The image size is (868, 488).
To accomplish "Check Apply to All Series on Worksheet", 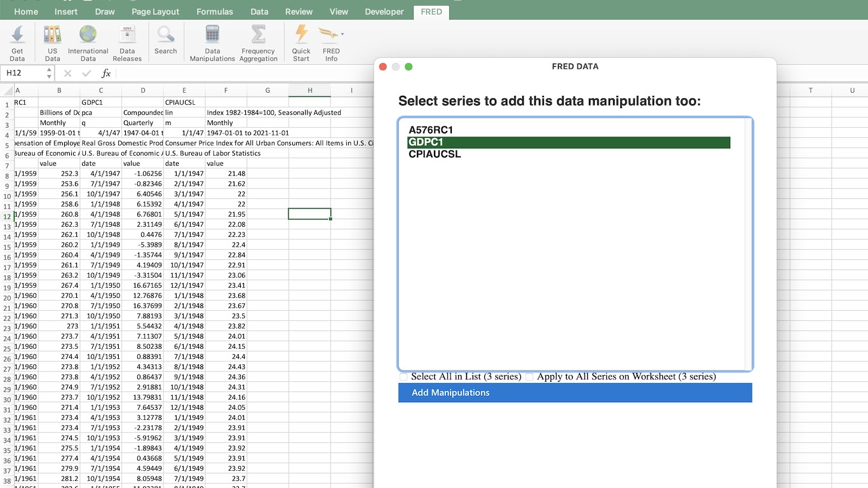I will [x=529, y=377].
